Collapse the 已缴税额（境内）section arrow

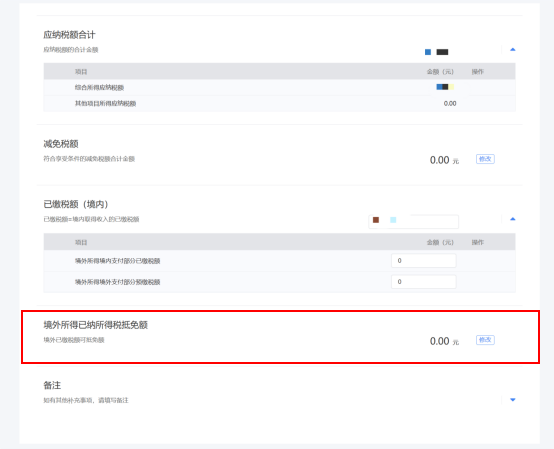coord(513,219)
